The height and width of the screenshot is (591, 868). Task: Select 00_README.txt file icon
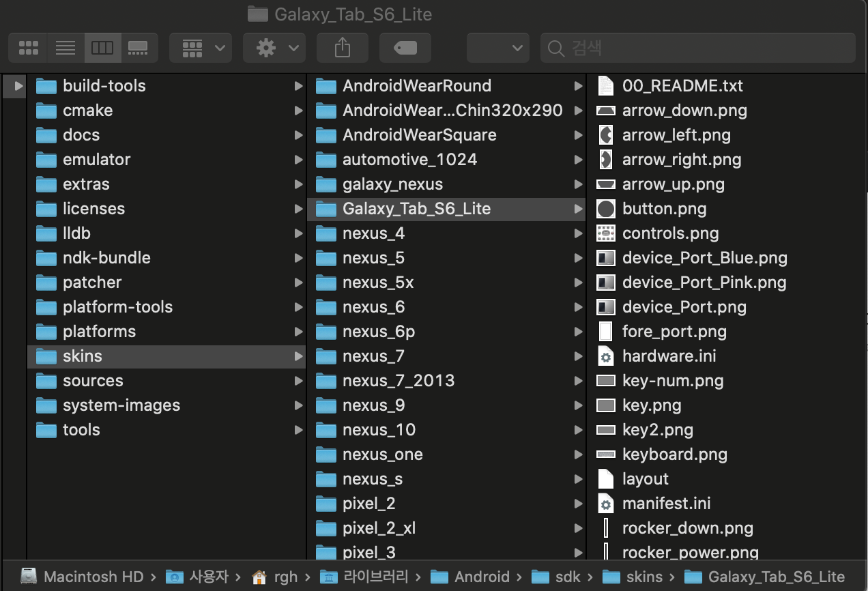(606, 86)
